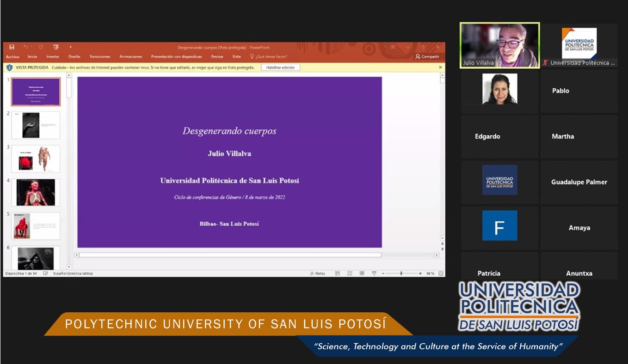Select Guadalupe Palmer participant tile
The height and width of the screenshot is (364, 628).
tap(579, 182)
